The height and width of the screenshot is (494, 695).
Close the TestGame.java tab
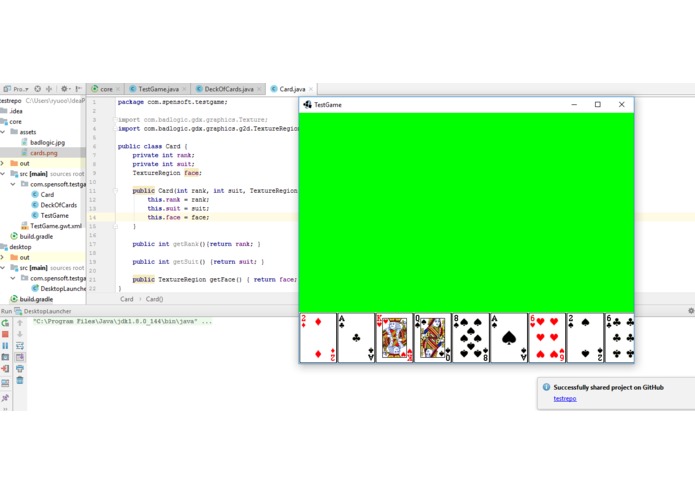(x=184, y=89)
